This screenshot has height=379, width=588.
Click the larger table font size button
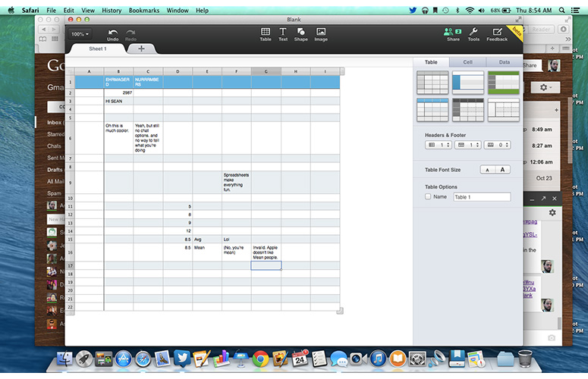[502, 170]
